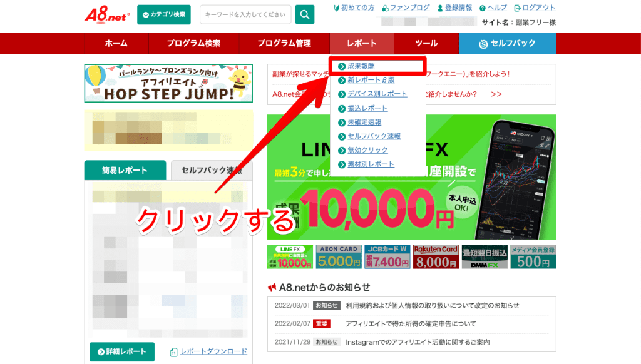The width and height of the screenshot is (641, 364).
Task: Switch to the セルフバック速報 tab
Action: coord(212,170)
